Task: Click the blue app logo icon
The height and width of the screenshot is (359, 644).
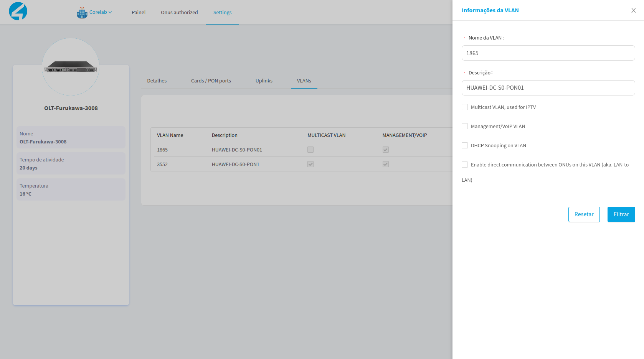Action: click(x=18, y=11)
